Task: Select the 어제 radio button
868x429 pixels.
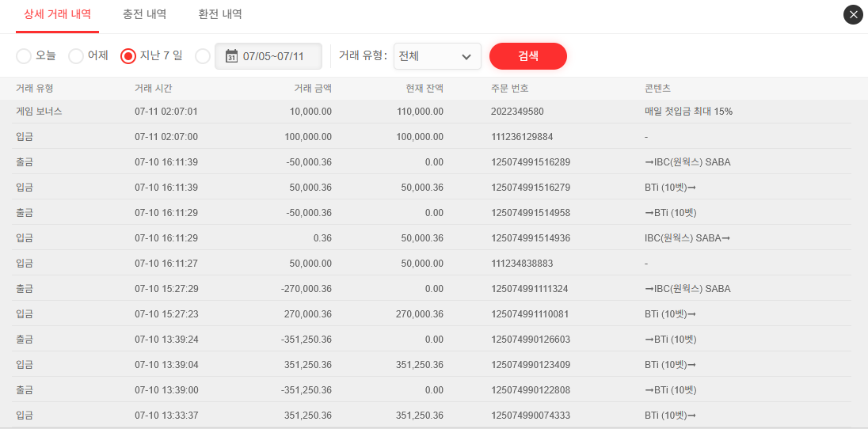Action: 76,56
